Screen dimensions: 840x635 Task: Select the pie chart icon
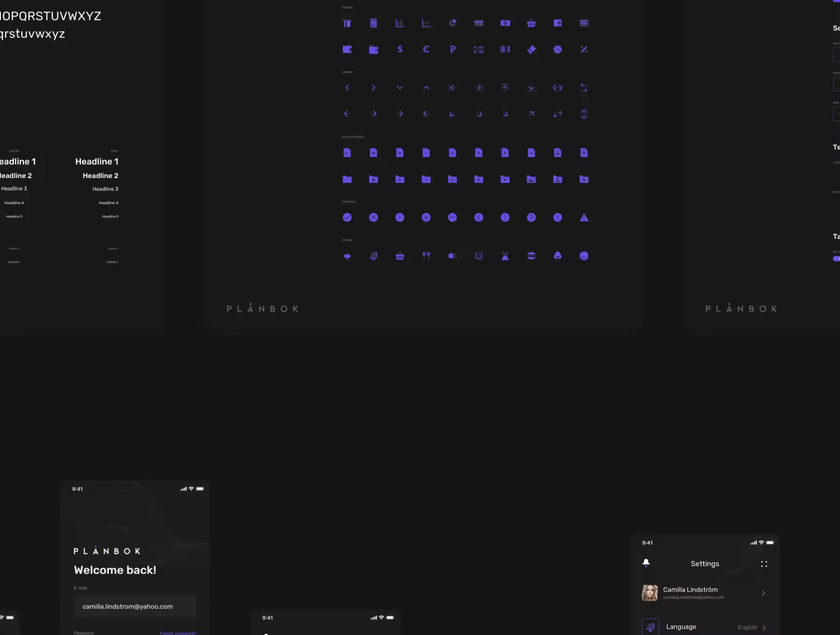point(453,23)
